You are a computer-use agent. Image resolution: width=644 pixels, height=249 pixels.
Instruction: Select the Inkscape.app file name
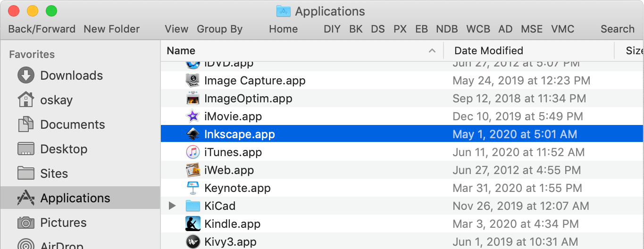point(240,134)
